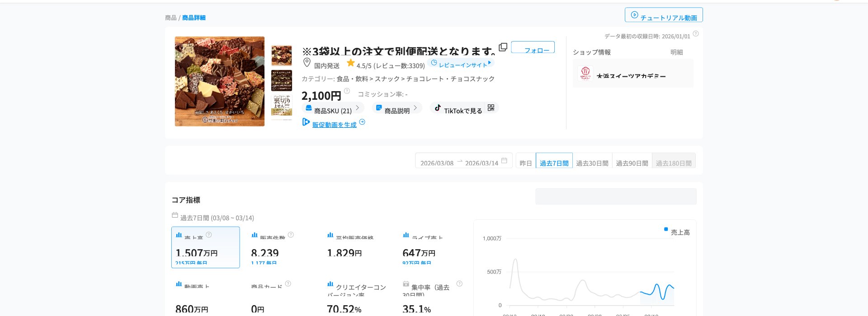
Task: Switch to the 昨日 tab
Action: (526, 161)
